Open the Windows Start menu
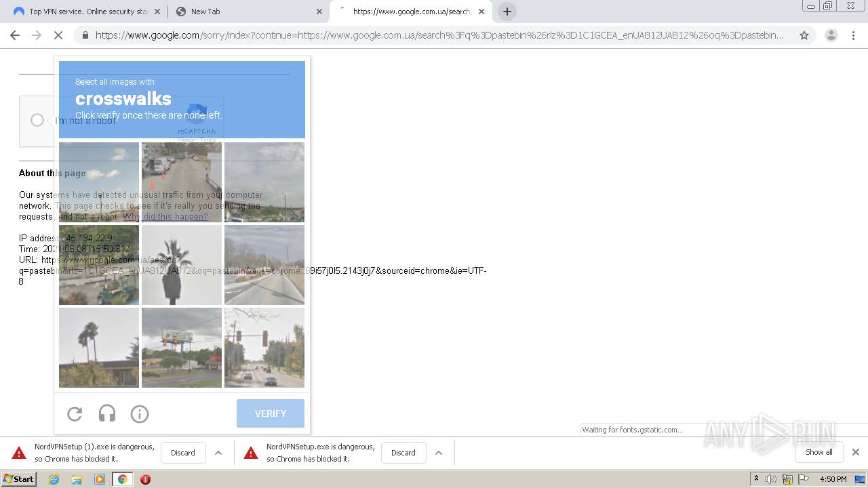This screenshot has width=868, height=488. point(19,479)
